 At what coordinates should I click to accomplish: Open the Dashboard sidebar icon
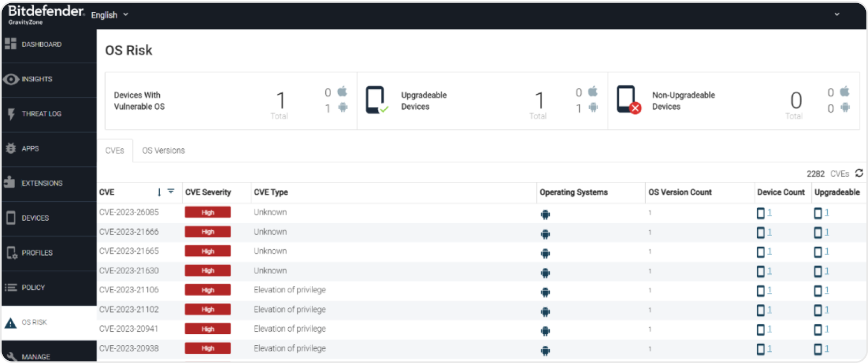click(x=10, y=44)
